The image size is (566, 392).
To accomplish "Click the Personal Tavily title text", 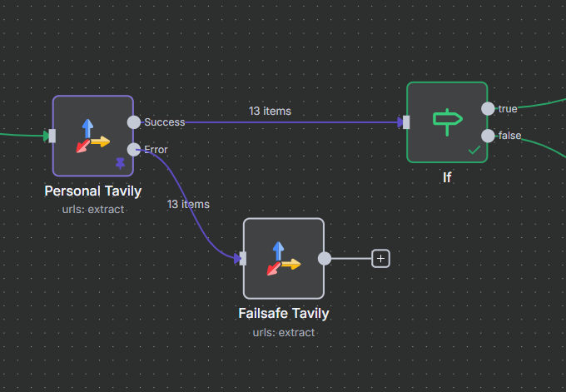I will tap(93, 191).
